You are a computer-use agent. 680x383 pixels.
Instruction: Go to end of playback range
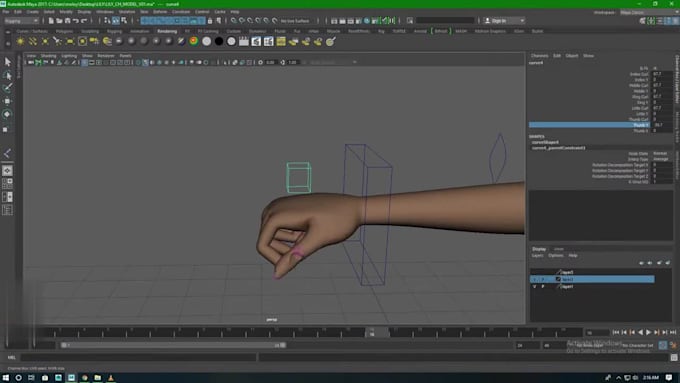coord(673,332)
